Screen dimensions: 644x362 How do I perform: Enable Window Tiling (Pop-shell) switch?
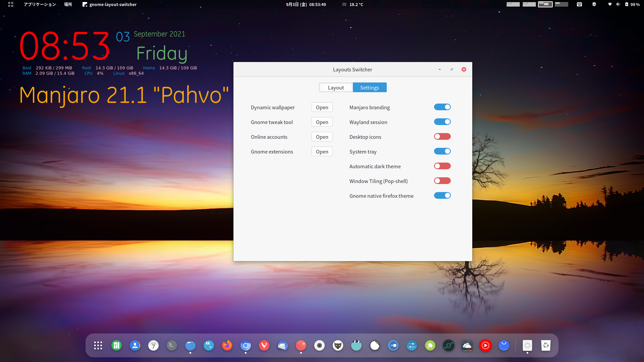[442, 181]
